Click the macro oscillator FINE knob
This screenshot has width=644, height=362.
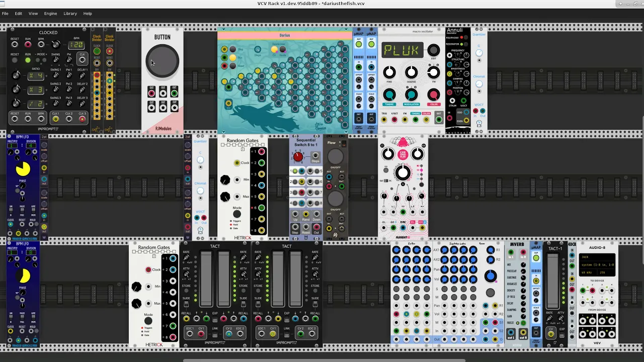coord(389,72)
